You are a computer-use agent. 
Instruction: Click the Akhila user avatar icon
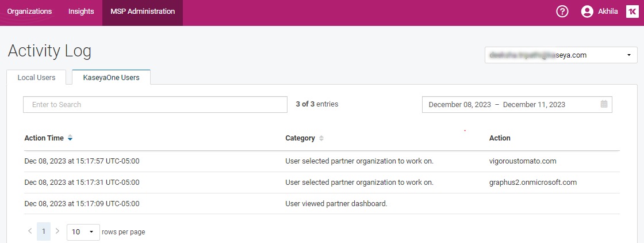587,12
